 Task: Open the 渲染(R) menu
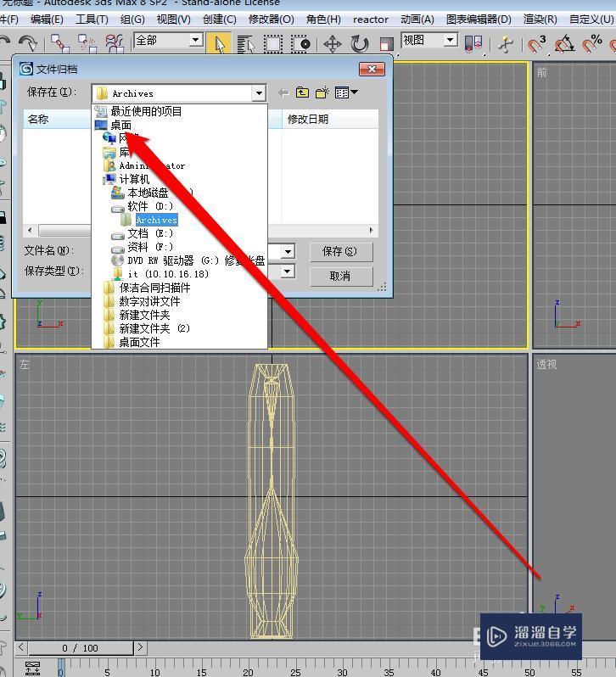[540, 20]
